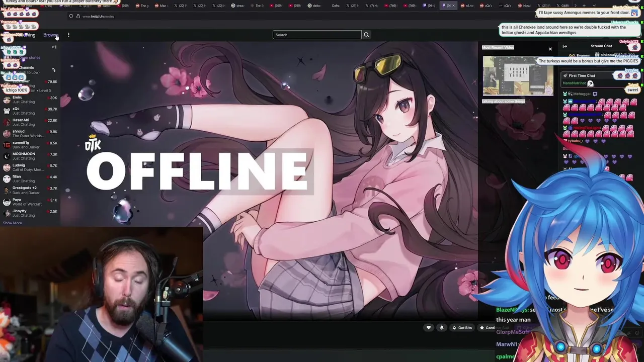Focus the Twitch Search field

[x=317, y=35]
